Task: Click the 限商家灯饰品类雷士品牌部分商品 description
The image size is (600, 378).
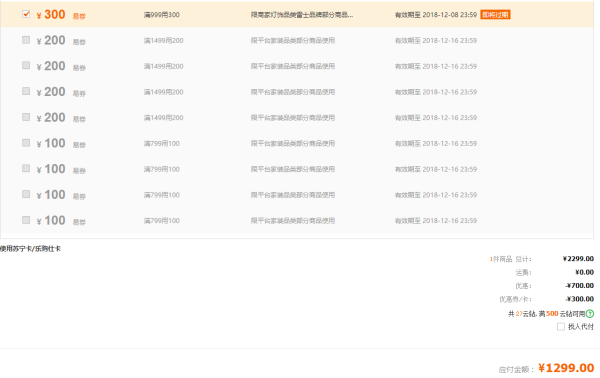Action: [x=302, y=15]
